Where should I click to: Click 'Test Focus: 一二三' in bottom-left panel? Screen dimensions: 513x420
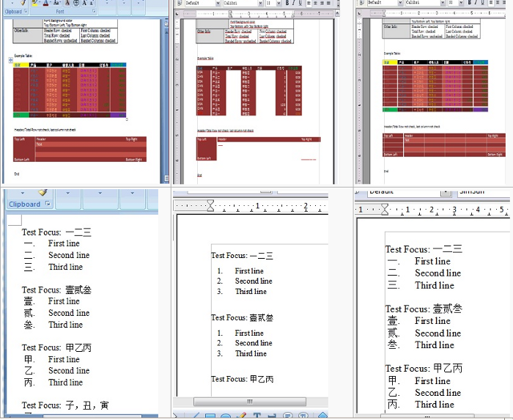click(56, 232)
